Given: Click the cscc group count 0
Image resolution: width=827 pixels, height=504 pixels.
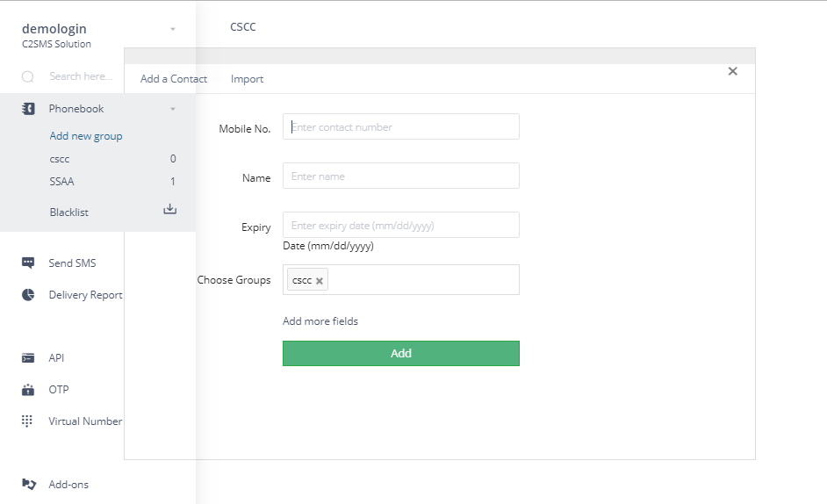Looking at the screenshot, I should point(173,159).
